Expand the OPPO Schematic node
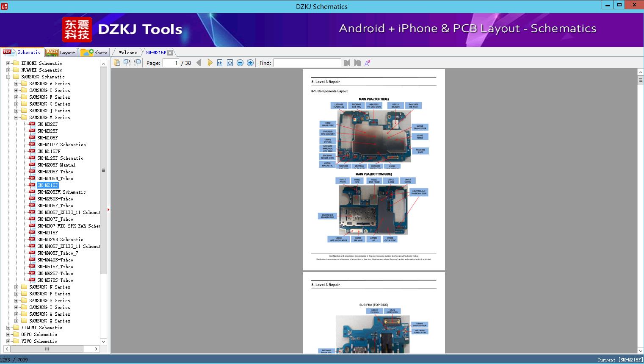This screenshot has width=644, height=364. [8, 334]
